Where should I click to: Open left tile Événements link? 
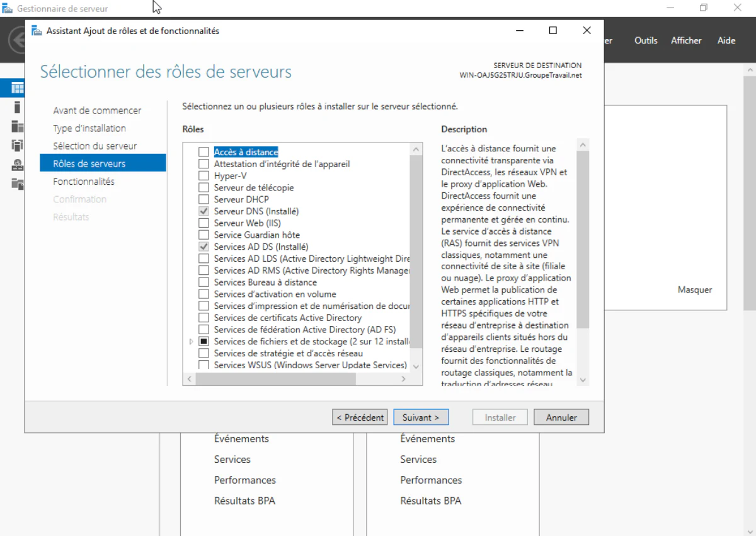(x=241, y=439)
